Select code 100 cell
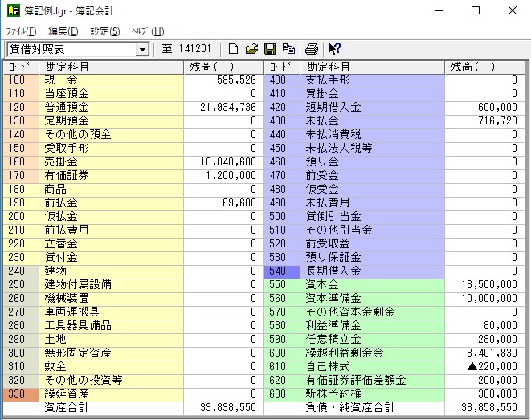531x420 pixels. (x=22, y=80)
